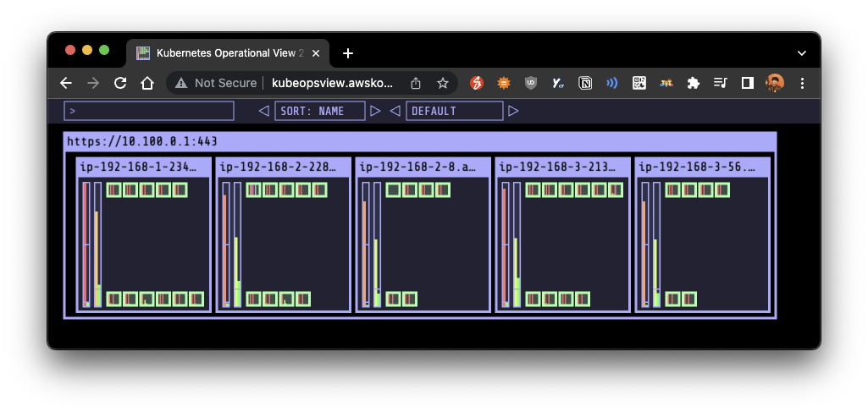Screen dimensions: 868x412
Task: Click the share icon in the address bar
Action: click(416, 83)
